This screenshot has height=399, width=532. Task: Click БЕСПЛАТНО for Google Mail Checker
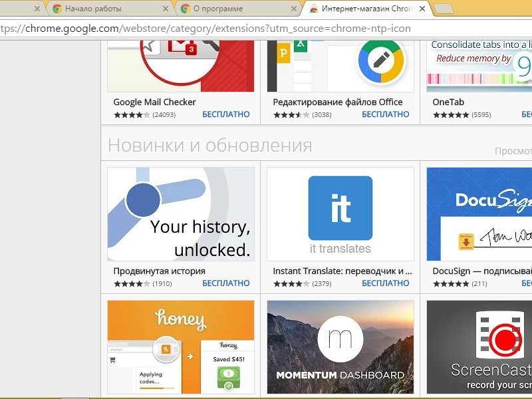(226, 114)
